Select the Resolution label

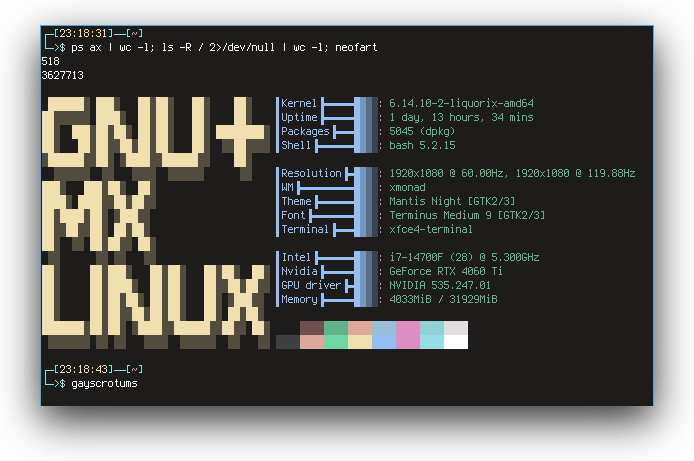click(x=311, y=173)
